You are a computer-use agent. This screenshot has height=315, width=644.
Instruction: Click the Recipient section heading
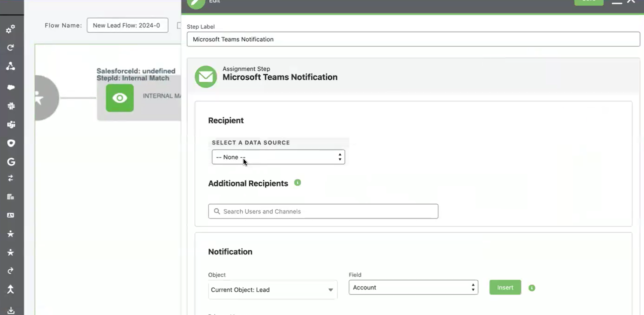(226, 120)
